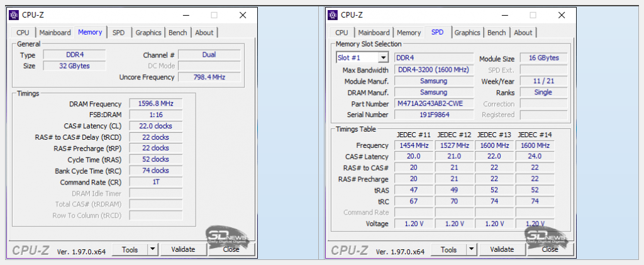
Task: Click Week/Year 11 / 21 field
Action: pos(544,81)
